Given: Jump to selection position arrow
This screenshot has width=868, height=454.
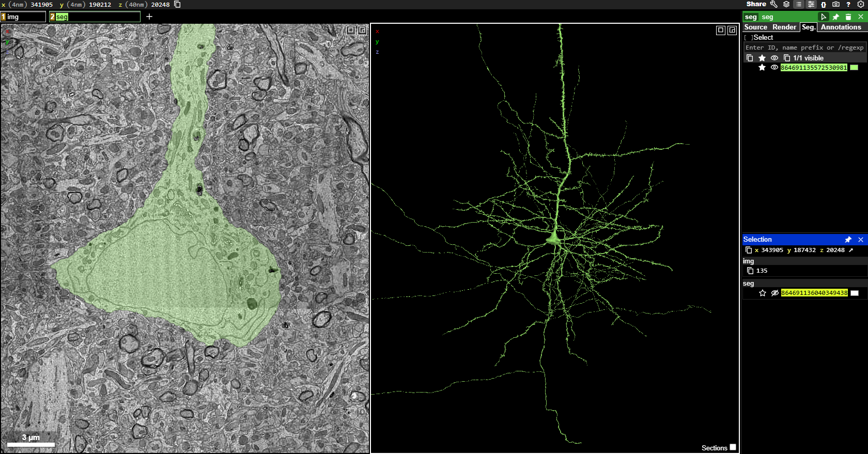Looking at the screenshot, I should click(851, 250).
